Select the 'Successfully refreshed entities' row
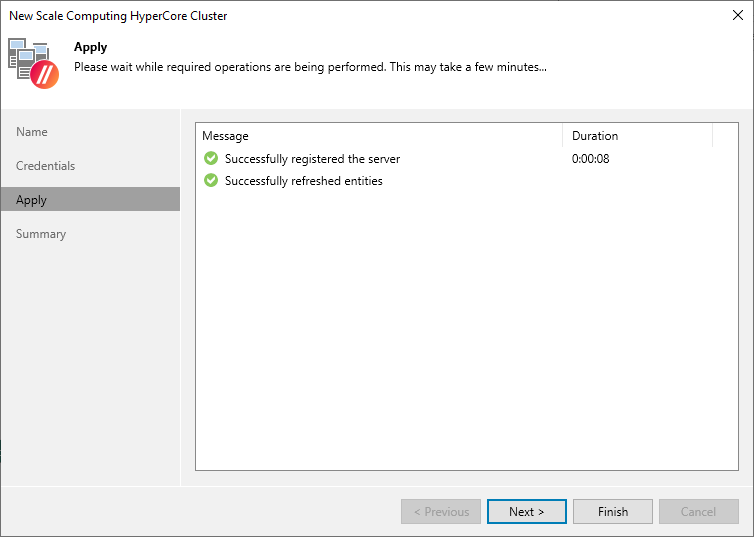 (x=303, y=181)
